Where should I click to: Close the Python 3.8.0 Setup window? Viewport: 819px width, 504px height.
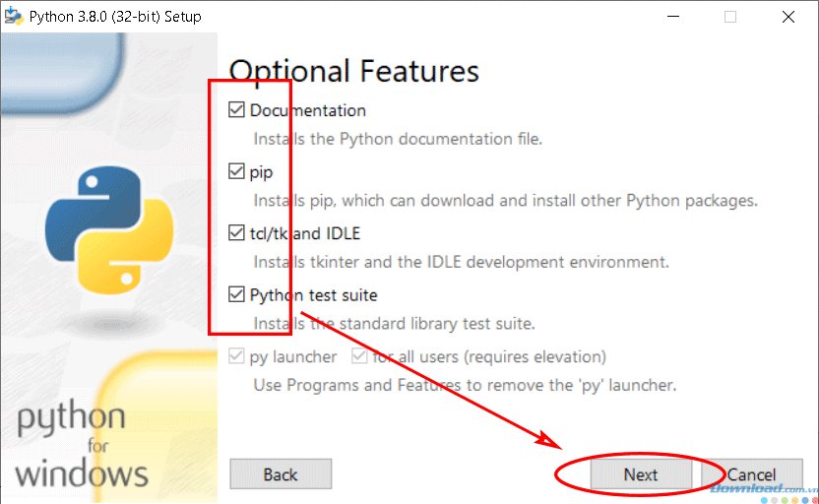[x=788, y=17]
